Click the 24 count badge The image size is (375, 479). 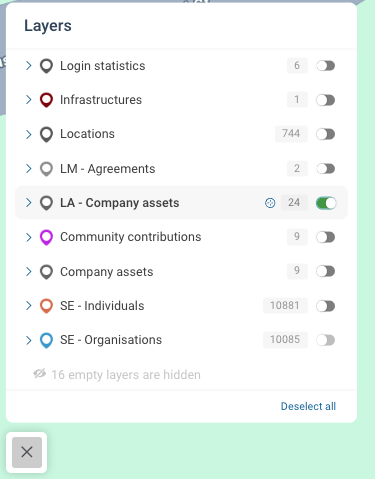294,202
